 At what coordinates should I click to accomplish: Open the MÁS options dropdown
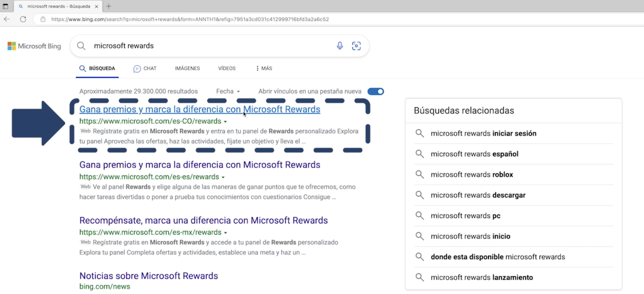264,68
